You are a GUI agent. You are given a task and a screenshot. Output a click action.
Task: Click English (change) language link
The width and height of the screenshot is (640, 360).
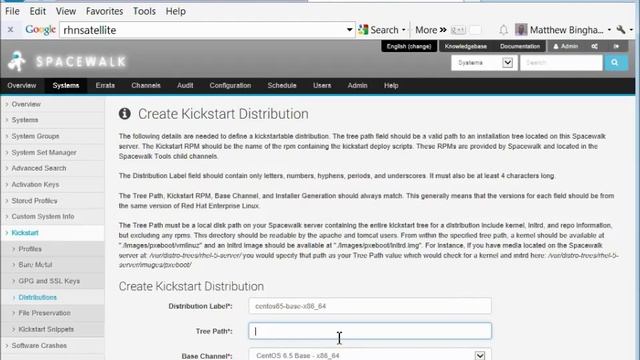[409, 46]
